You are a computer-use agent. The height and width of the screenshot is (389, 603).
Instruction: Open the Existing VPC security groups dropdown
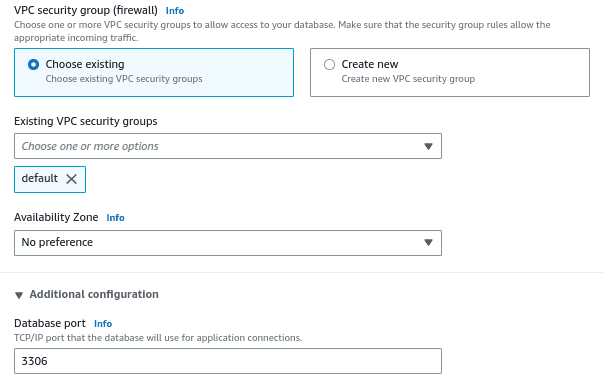(228, 146)
